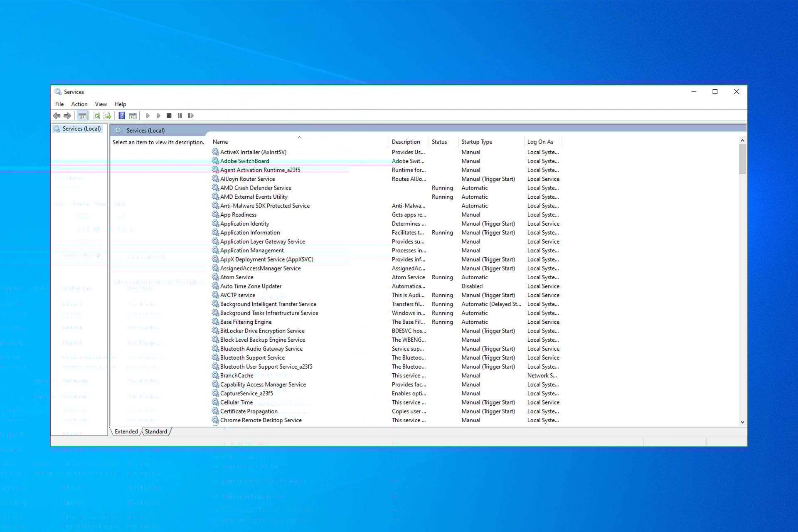Toggle Show/Hide Action Pane icon
This screenshot has width=798, height=532.
133,116
